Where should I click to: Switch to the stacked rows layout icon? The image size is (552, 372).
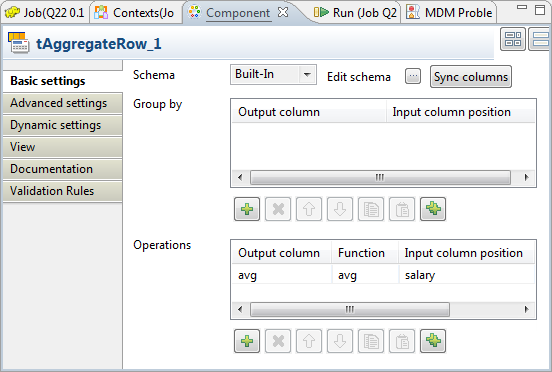540,39
